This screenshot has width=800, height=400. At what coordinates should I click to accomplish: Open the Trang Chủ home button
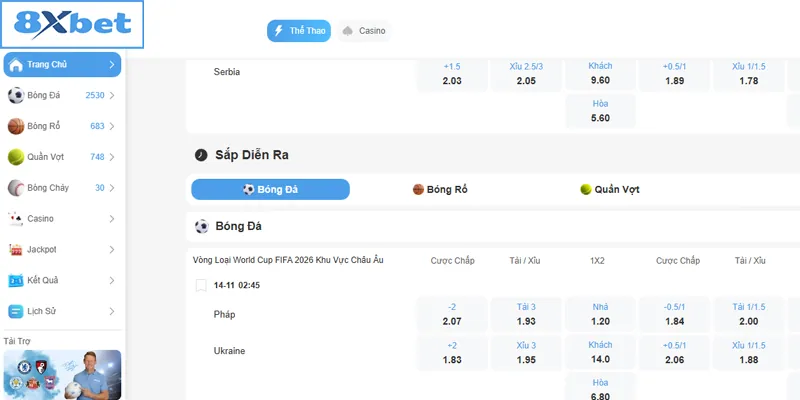pos(62,65)
